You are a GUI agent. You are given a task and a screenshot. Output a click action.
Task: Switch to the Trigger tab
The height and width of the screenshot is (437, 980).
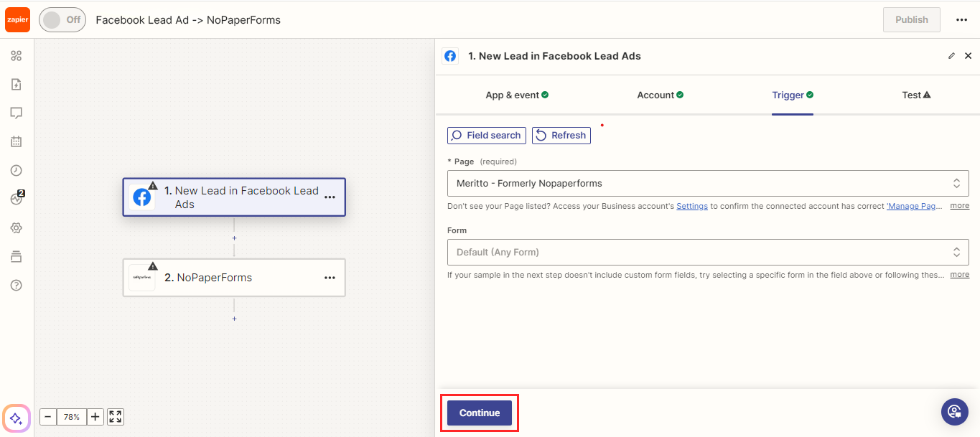(793, 95)
